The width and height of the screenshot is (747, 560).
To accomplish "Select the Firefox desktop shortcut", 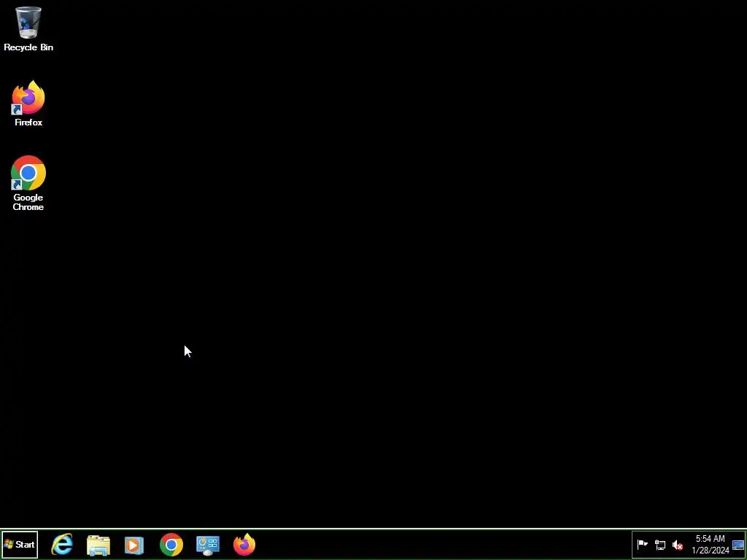I will pyautogui.click(x=28, y=104).
